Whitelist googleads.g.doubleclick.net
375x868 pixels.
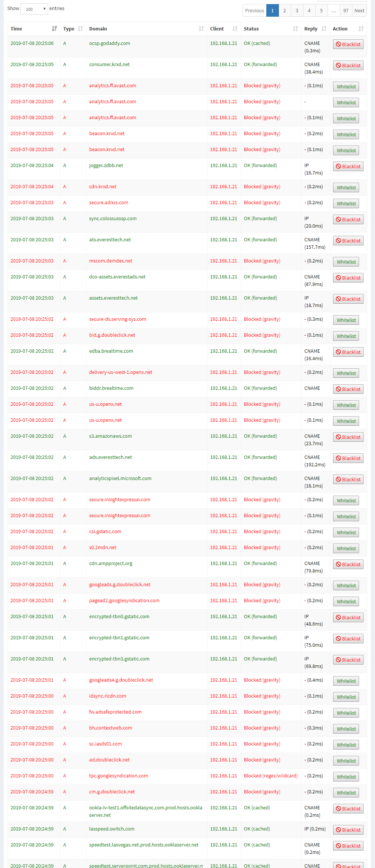click(346, 585)
